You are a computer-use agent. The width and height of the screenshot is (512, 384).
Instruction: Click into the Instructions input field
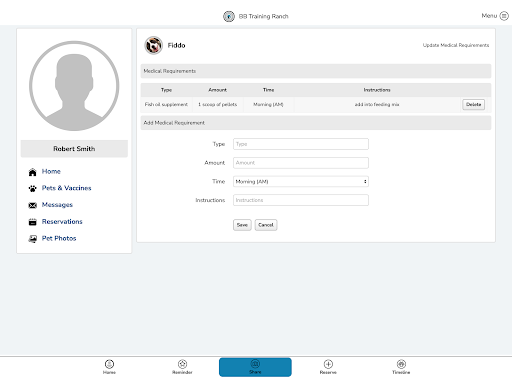[301, 200]
